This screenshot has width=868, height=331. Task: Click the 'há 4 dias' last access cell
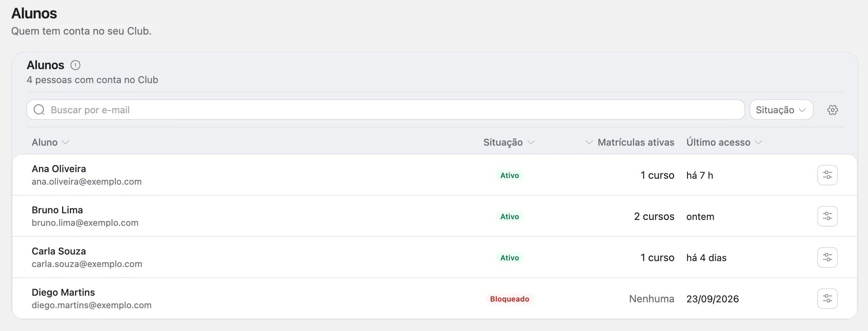707,257
